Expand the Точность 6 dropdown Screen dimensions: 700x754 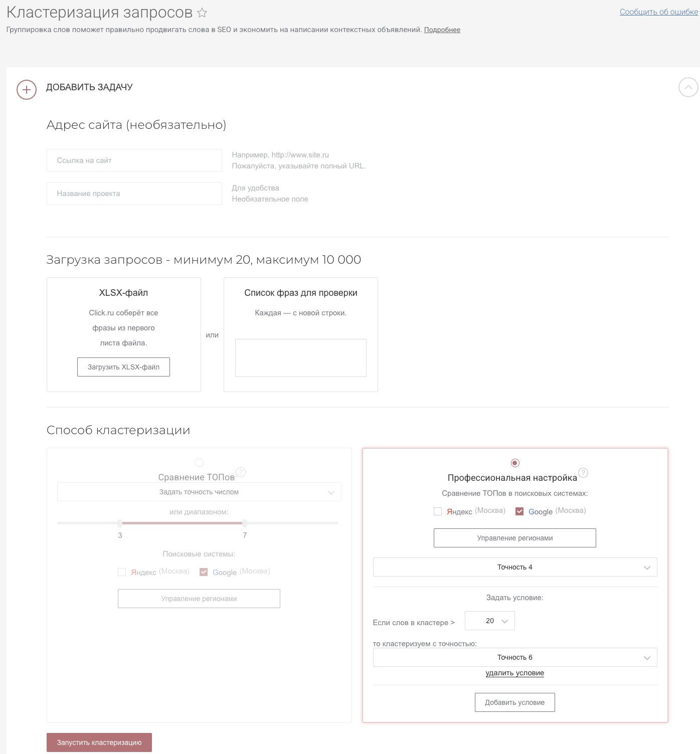515,657
